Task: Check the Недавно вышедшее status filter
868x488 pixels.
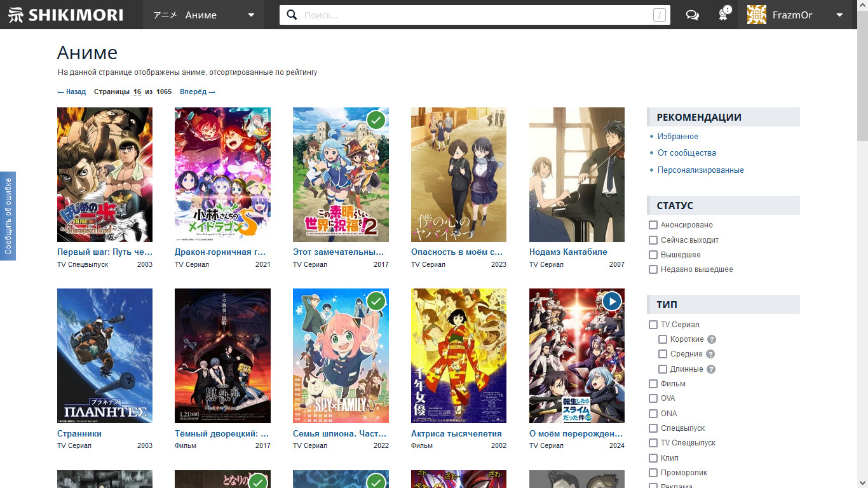Action: coord(653,269)
